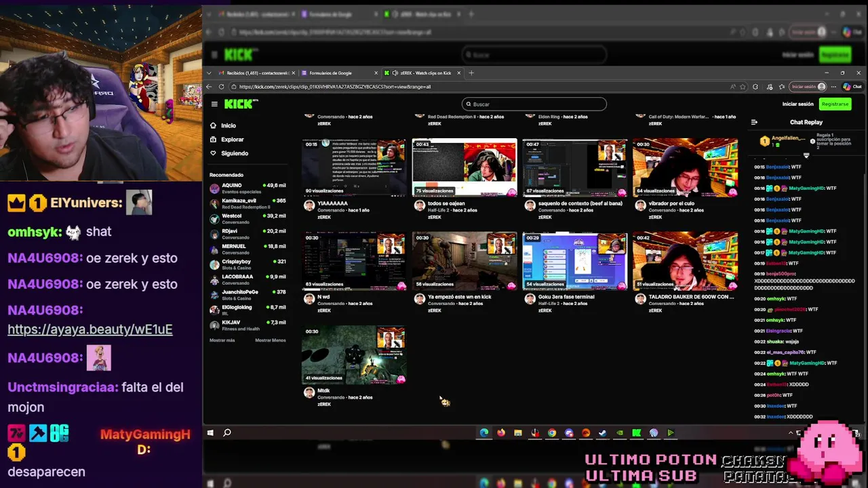Click the magnifier icon in Buscar field

click(467, 104)
